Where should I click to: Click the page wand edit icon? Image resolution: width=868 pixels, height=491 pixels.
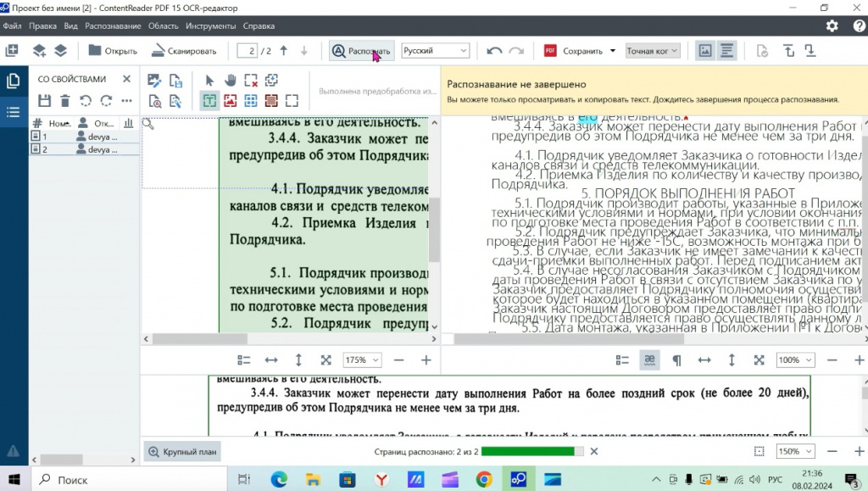175,101
